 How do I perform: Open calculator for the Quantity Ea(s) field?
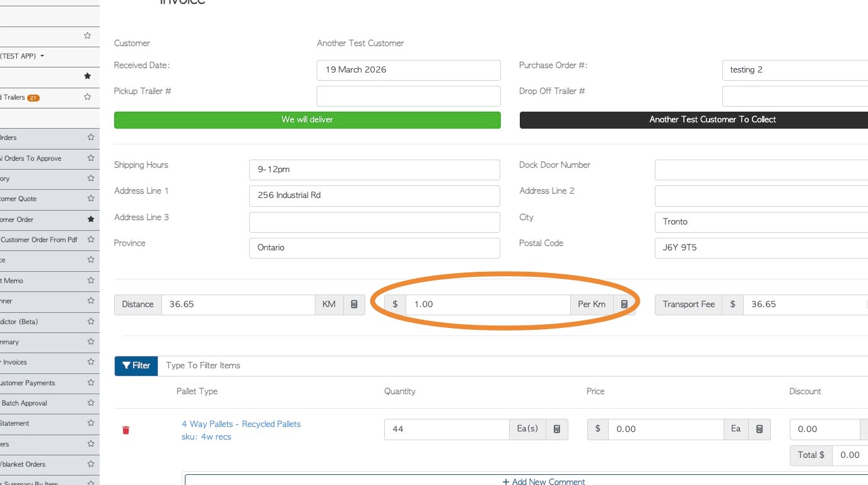(x=557, y=429)
